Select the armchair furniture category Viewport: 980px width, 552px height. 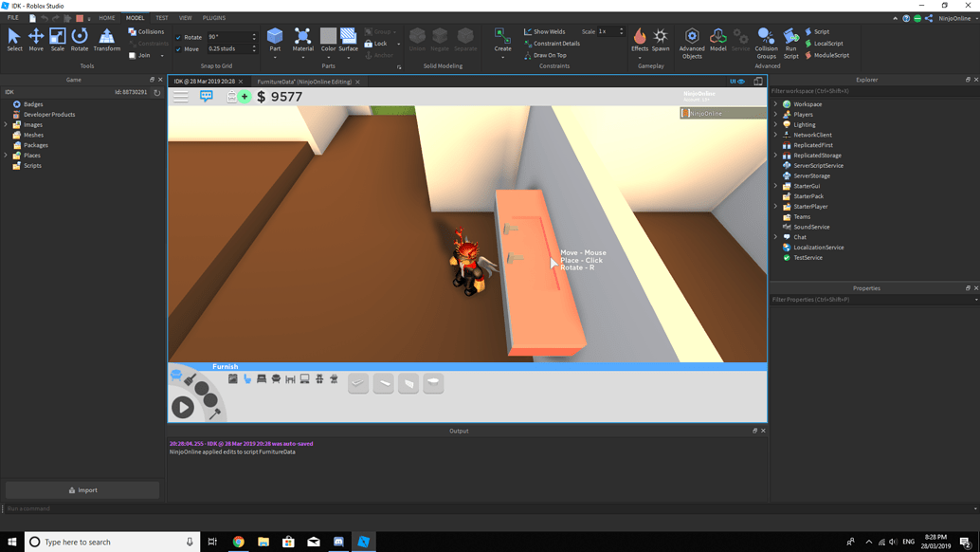click(276, 378)
